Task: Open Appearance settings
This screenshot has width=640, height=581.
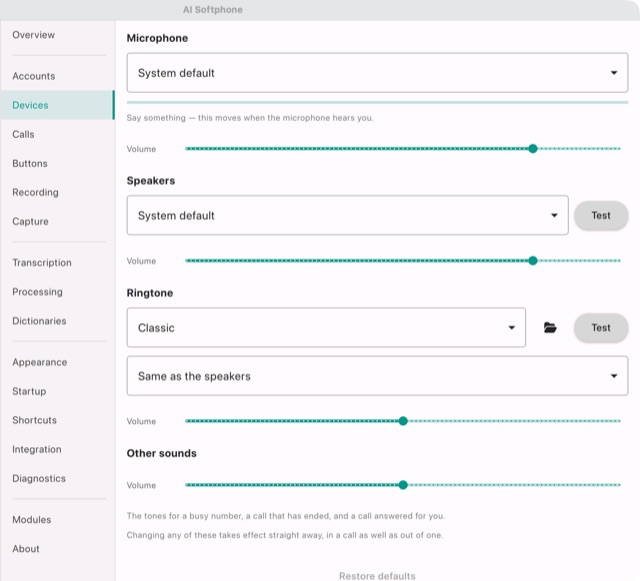Action: tap(58, 362)
